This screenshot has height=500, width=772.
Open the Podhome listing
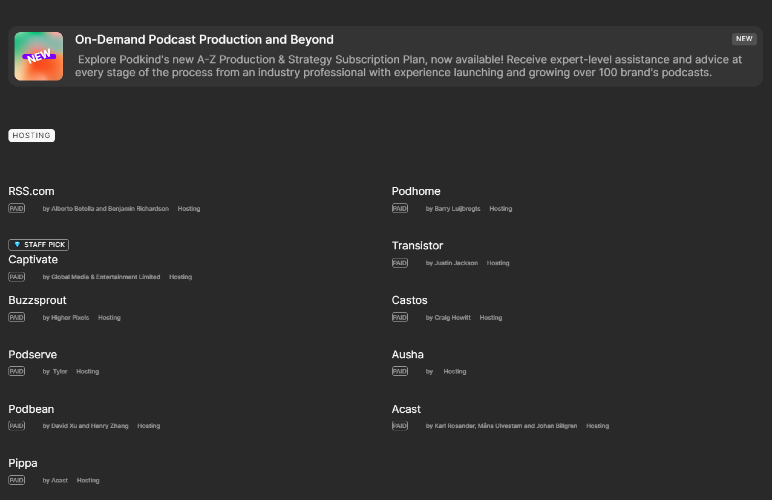coord(416,191)
